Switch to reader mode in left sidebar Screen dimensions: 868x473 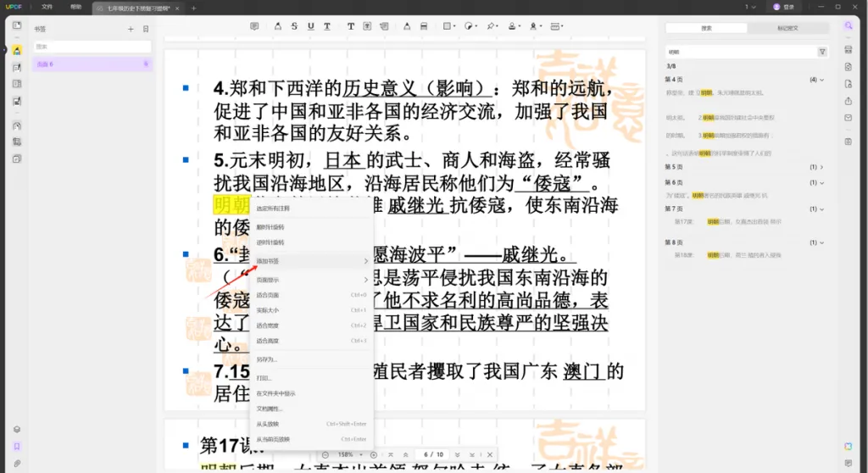[x=17, y=25]
